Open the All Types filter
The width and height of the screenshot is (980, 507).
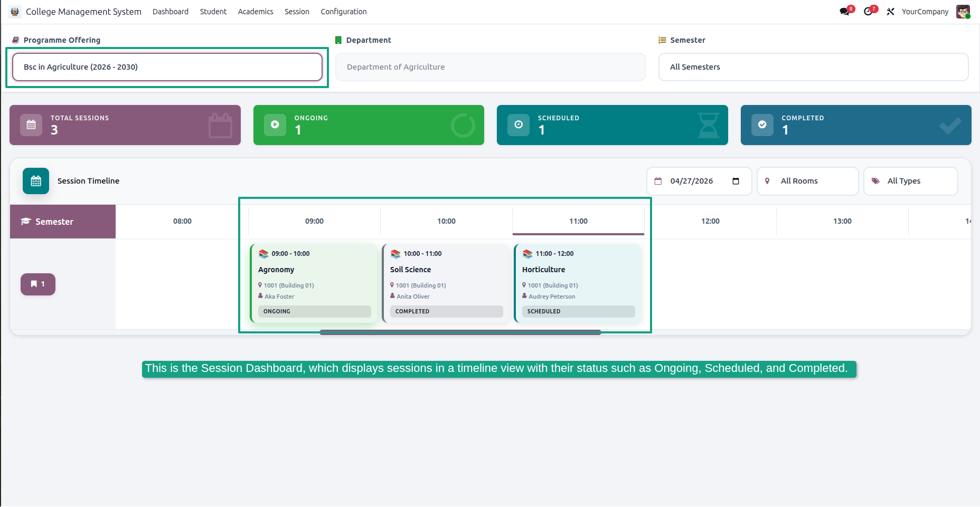[x=910, y=181]
